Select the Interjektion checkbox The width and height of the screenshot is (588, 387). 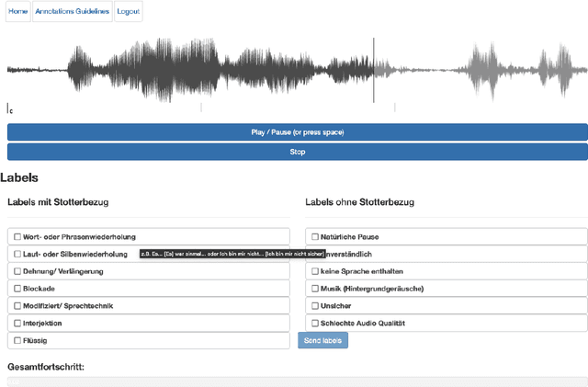(17, 324)
